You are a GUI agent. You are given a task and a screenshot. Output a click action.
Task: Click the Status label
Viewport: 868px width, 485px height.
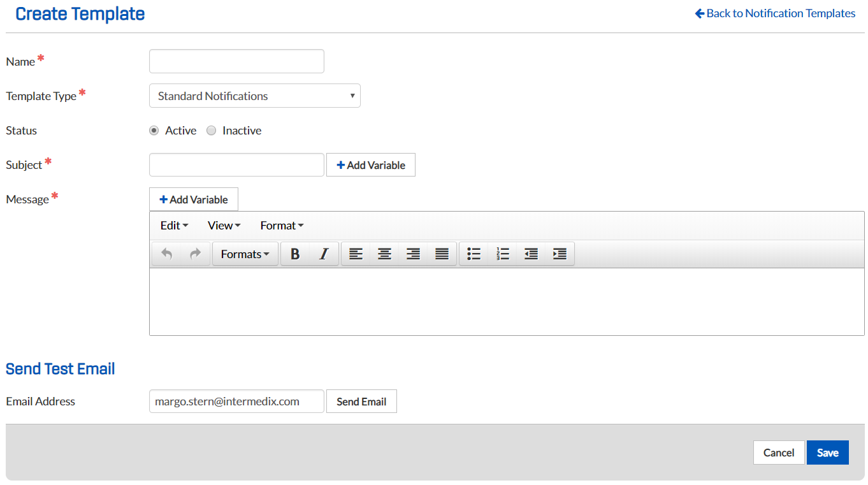22,131
